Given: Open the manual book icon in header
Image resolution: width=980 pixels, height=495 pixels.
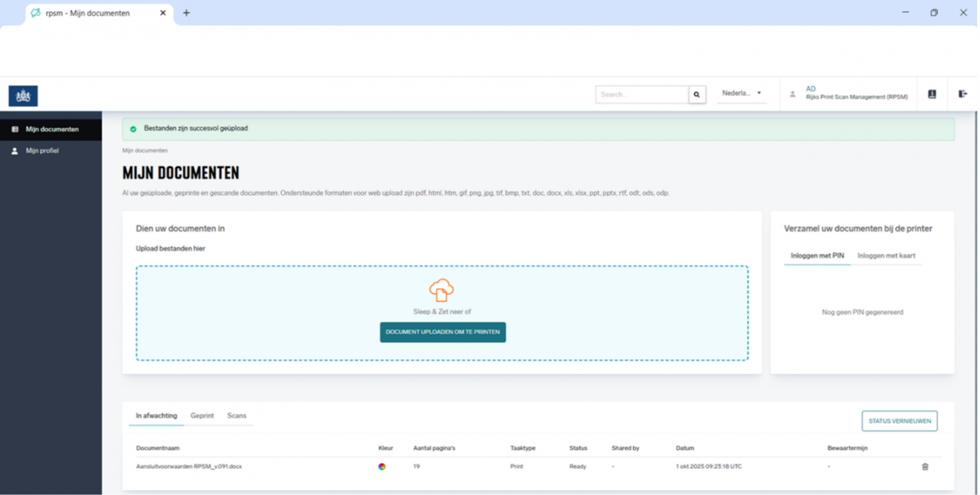Looking at the screenshot, I should point(932,94).
